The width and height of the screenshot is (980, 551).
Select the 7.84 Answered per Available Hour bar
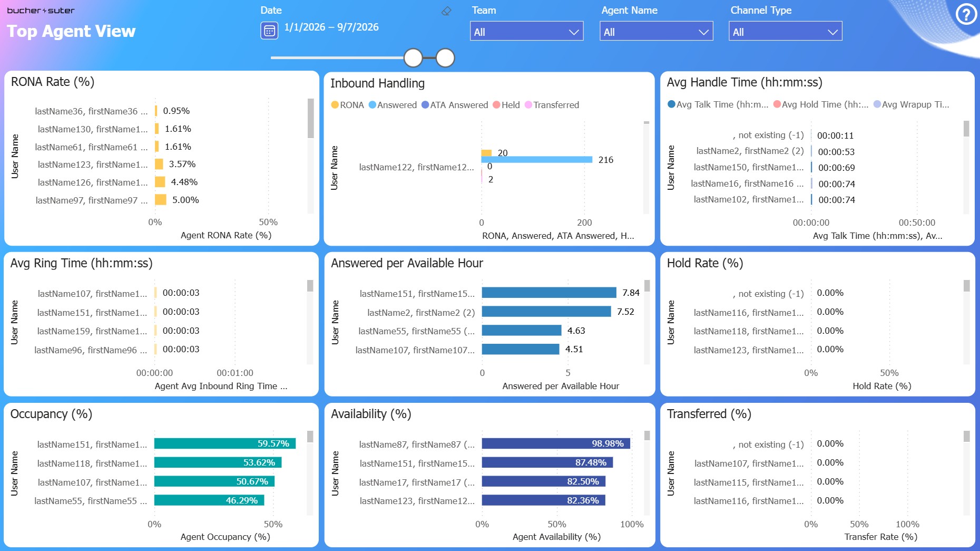point(549,293)
